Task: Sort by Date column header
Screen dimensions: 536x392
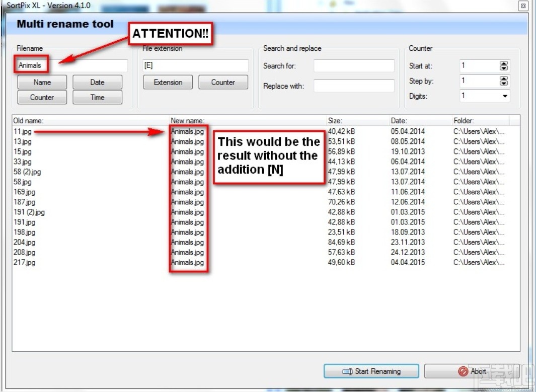Action: (x=421, y=121)
